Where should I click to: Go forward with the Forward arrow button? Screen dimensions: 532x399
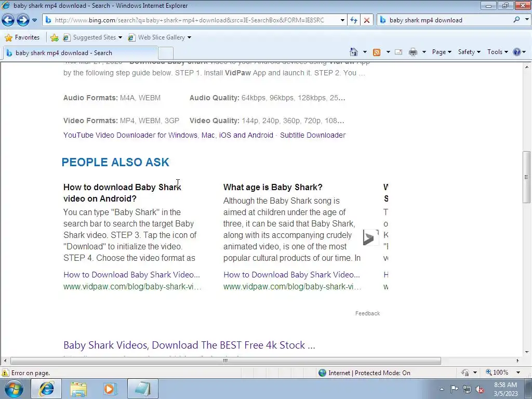click(x=23, y=20)
